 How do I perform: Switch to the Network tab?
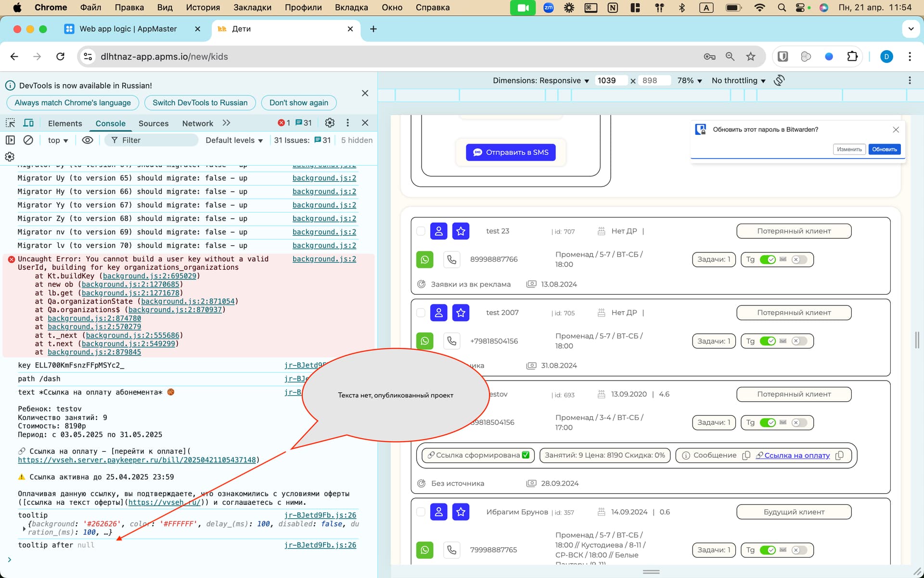pos(197,123)
